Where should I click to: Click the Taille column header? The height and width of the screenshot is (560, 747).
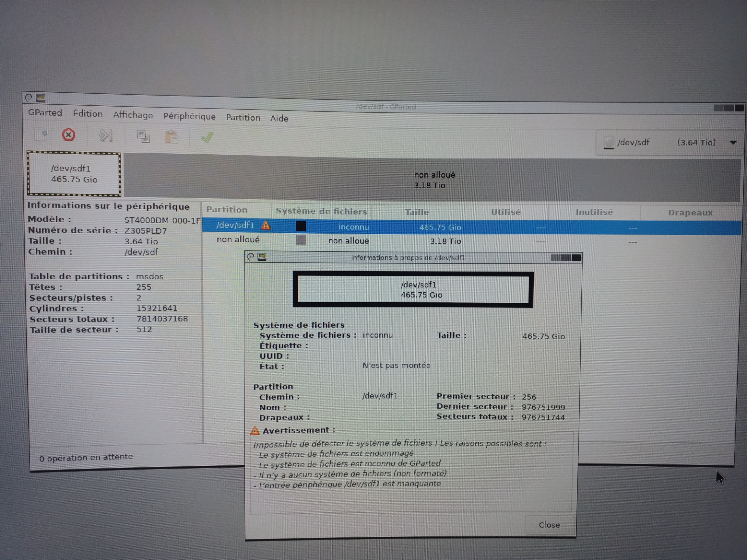click(417, 212)
